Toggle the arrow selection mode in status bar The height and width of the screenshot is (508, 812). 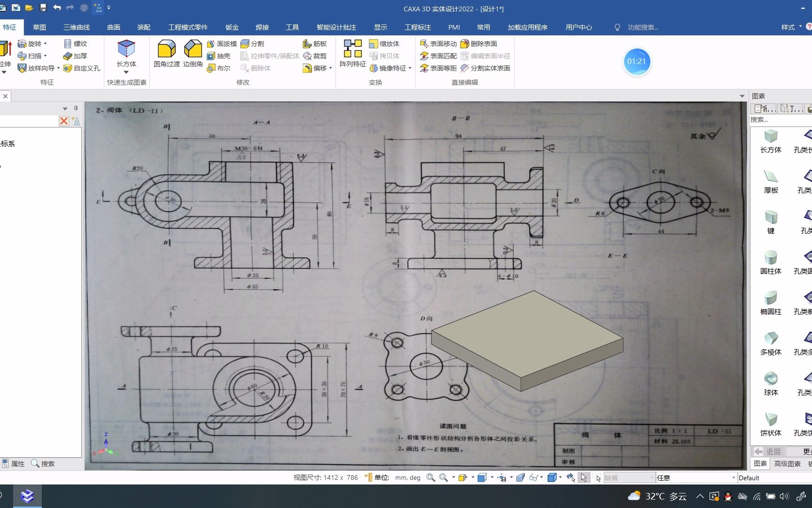click(584, 477)
